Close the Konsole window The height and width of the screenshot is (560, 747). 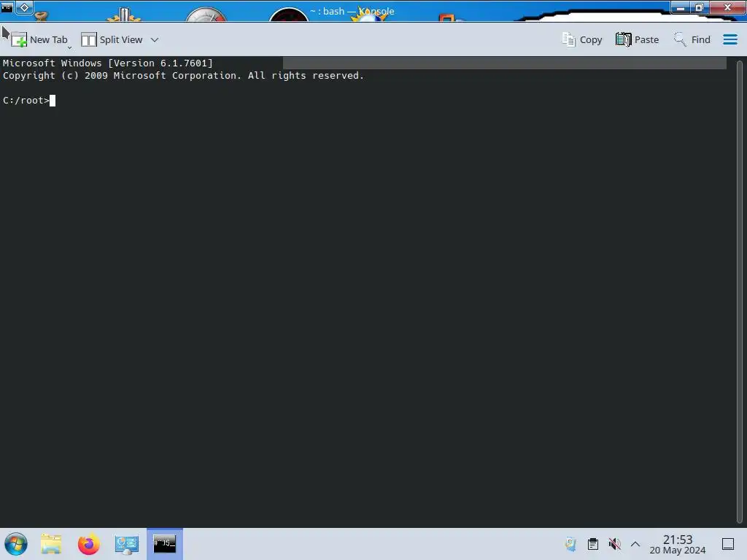[727, 7]
